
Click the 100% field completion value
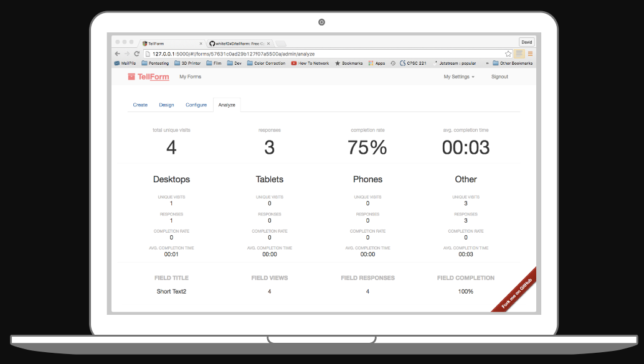pos(466,291)
